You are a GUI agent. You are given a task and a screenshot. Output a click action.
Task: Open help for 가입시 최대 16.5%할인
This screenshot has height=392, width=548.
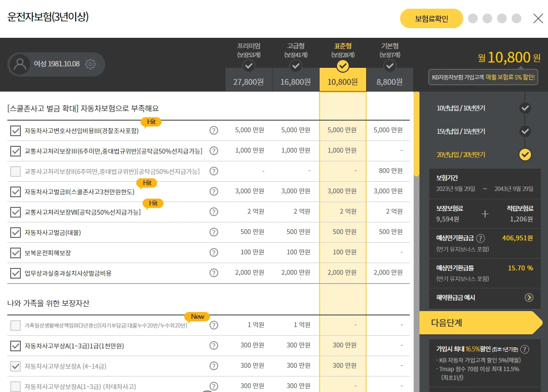pyautogui.click(x=525, y=349)
